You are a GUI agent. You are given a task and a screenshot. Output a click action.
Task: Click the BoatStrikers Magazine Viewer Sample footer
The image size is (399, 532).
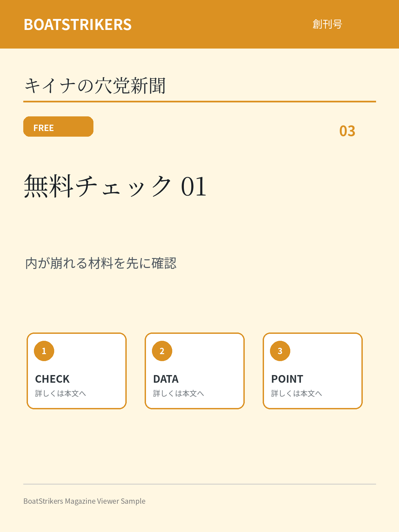coord(84,501)
